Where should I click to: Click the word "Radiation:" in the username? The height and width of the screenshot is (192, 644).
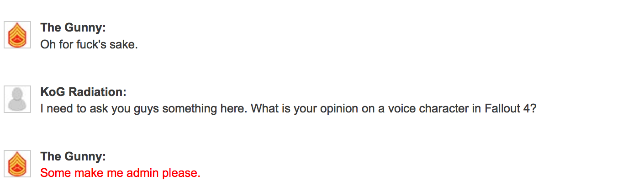click(x=97, y=92)
